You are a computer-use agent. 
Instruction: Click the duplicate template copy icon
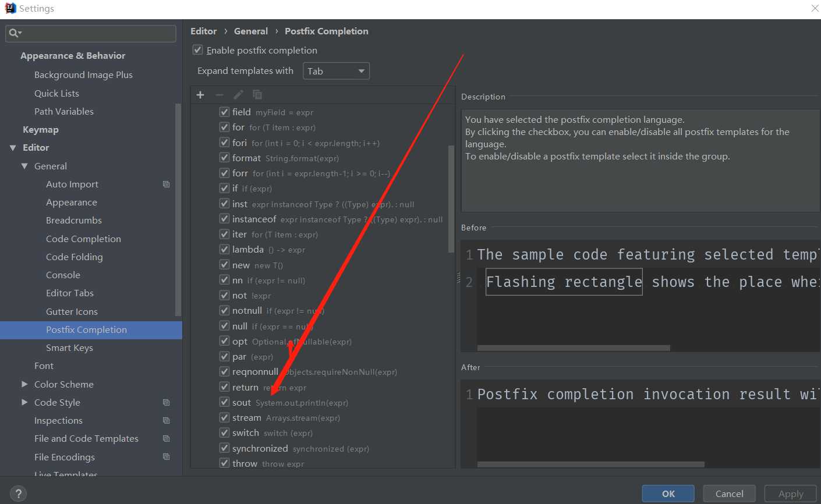pyautogui.click(x=257, y=95)
